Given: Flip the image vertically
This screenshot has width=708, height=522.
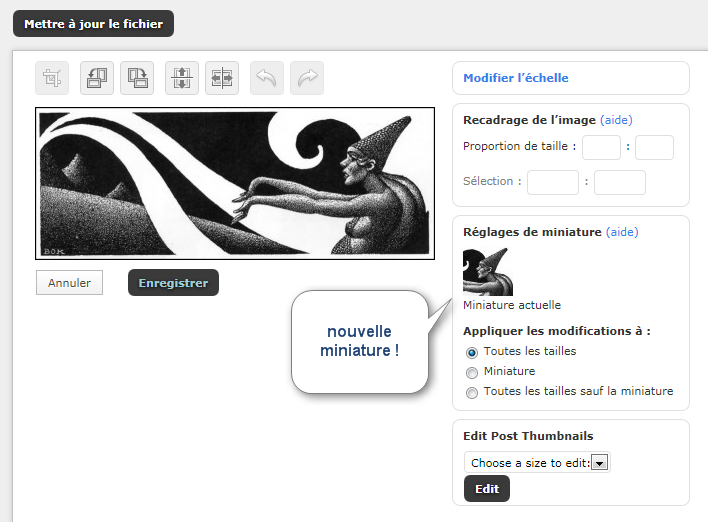Looking at the screenshot, I should 182,78.
